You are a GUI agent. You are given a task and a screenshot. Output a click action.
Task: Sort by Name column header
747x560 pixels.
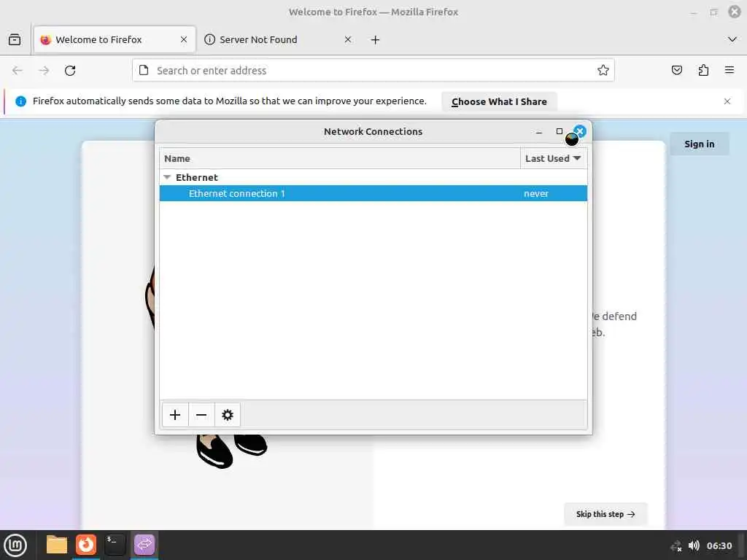click(340, 158)
